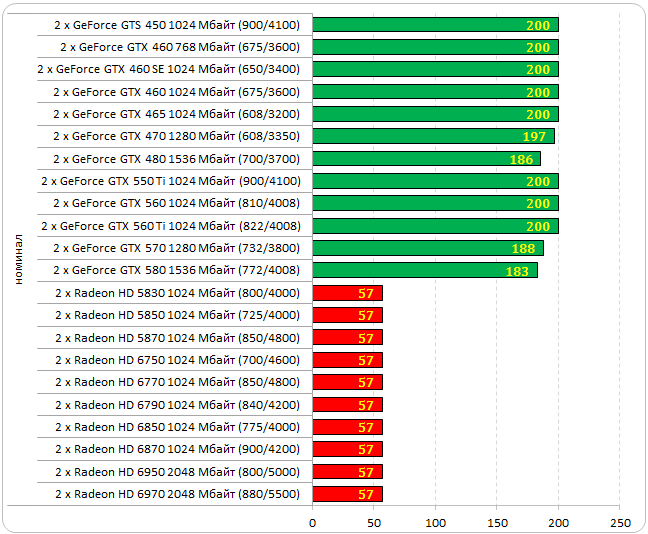Select the GeForce GTX 550 Ti label
The image size is (648, 534).
point(171,181)
